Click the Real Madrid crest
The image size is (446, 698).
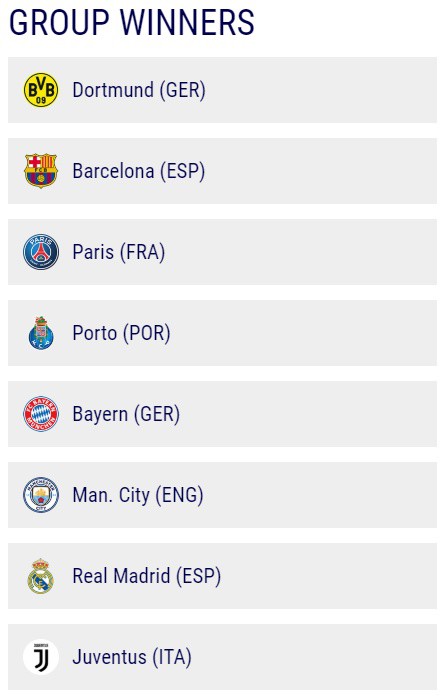pyautogui.click(x=41, y=576)
